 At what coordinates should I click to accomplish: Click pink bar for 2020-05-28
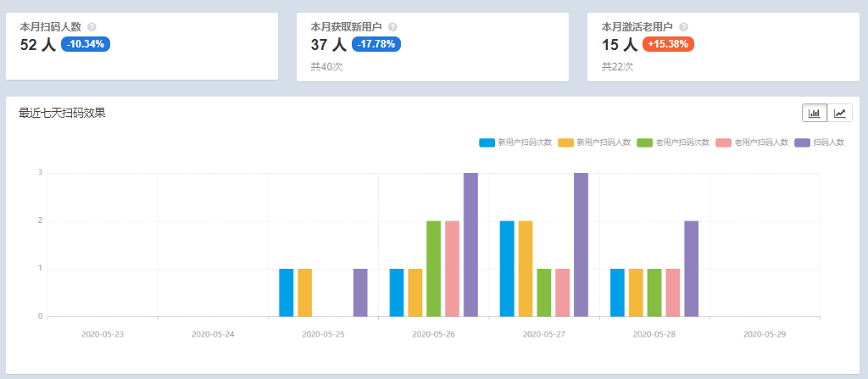pos(673,293)
